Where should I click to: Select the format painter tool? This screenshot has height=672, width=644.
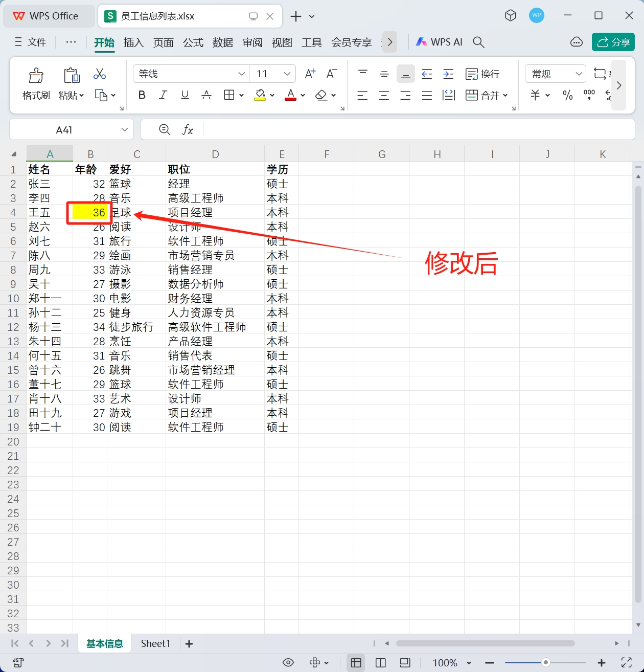coord(35,82)
